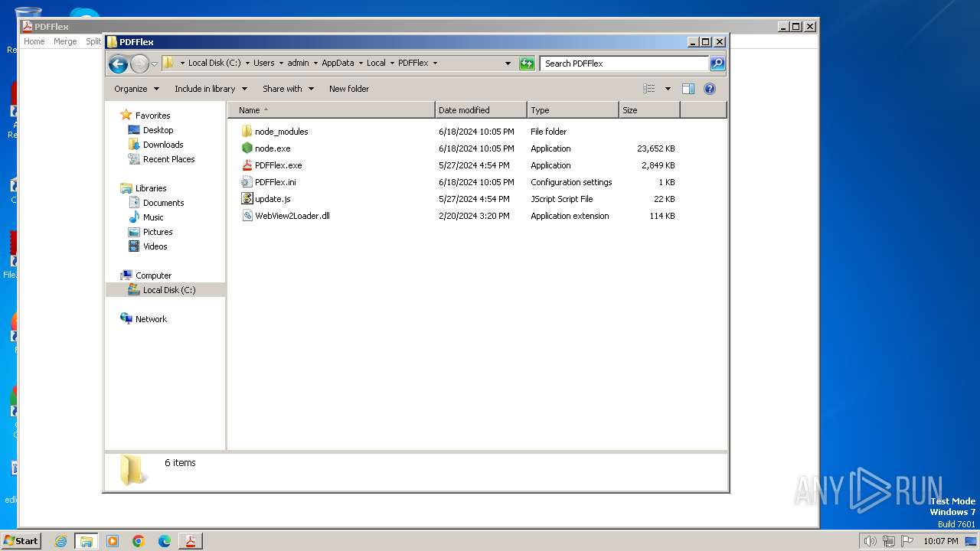Select the PDFFlex.ini file icon

247,182
